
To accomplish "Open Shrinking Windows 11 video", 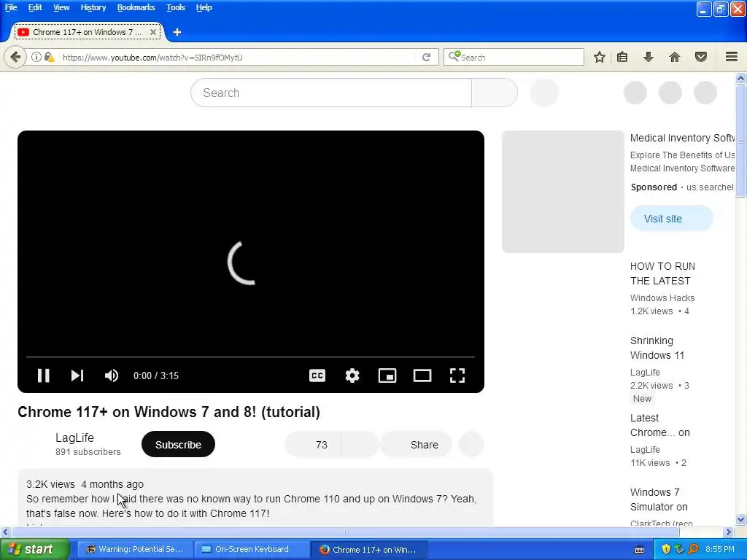I will pyautogui.click(x=657, y=348).
